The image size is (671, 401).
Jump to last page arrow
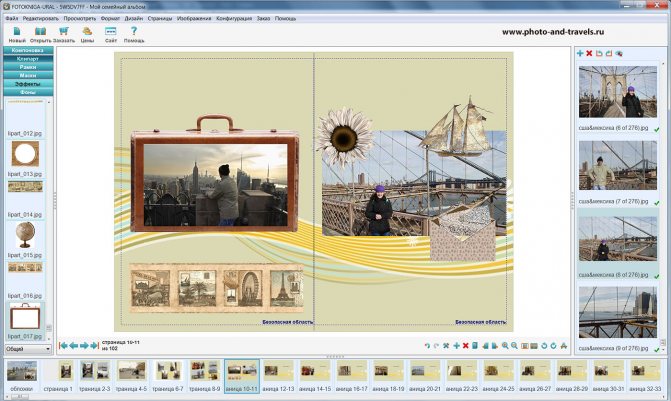pyautogui.click(x=96, y=345)
